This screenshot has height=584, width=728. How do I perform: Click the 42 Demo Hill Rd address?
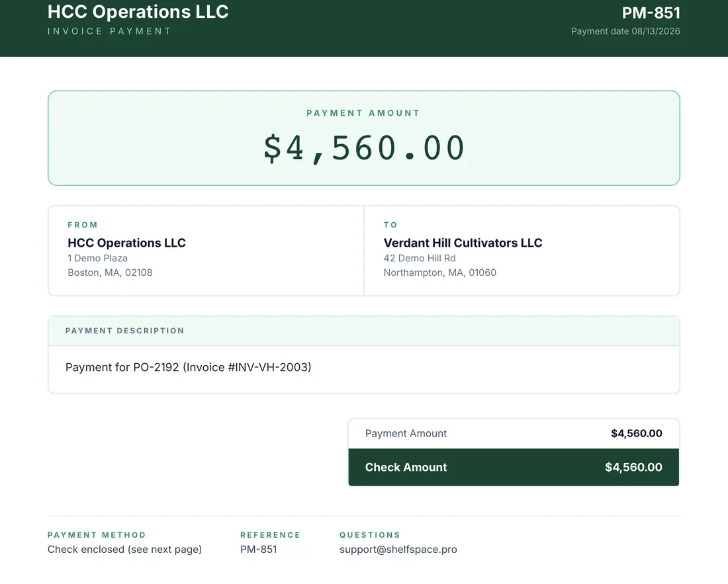pos(420,258)
